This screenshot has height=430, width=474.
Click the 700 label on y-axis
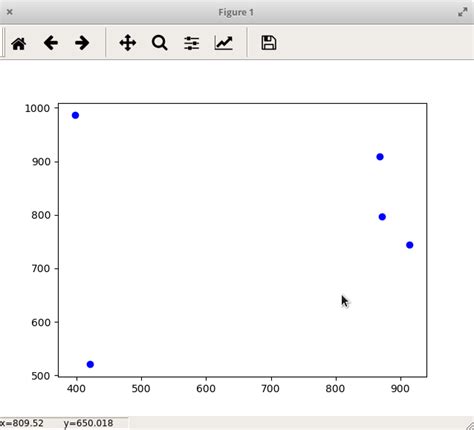(41, 268)
